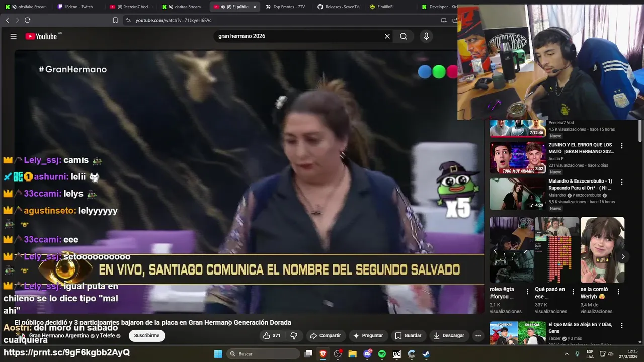
Task: Open Task View in the taskbar
Action: pyautogui.click(x=308, y=354)
